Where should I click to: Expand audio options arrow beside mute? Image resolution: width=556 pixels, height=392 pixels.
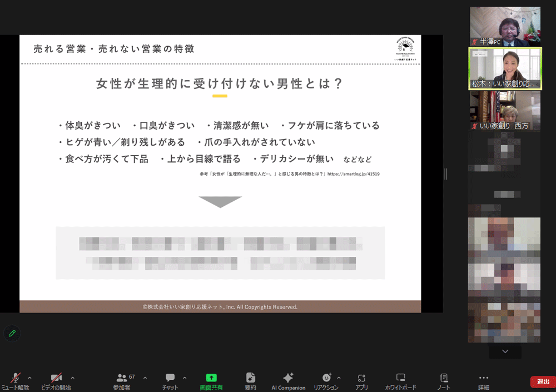click(x=29, y=377)
